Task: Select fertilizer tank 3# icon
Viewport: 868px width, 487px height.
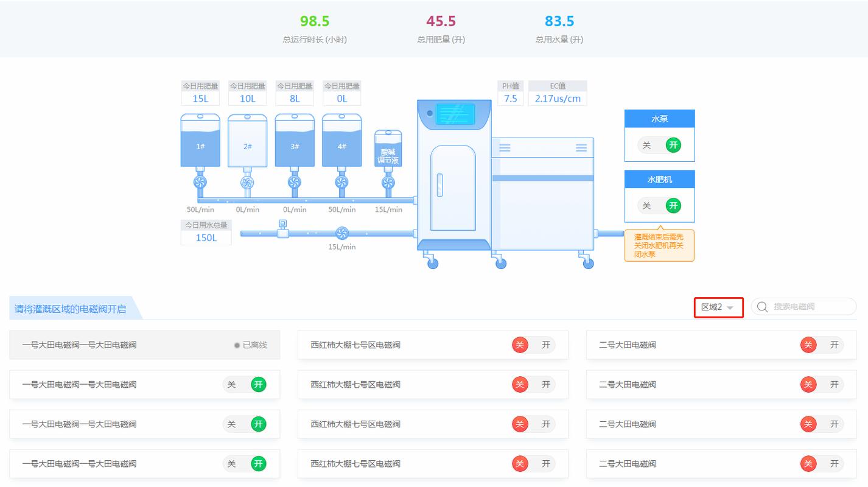Action: point(295,140)
